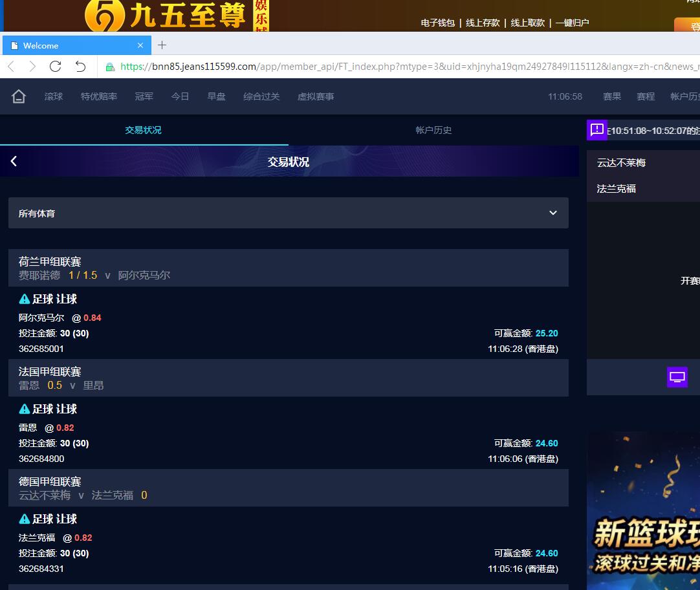The image size is (700, 590).
Task: Reload the page with refresh icon
Action: [56, 67]
